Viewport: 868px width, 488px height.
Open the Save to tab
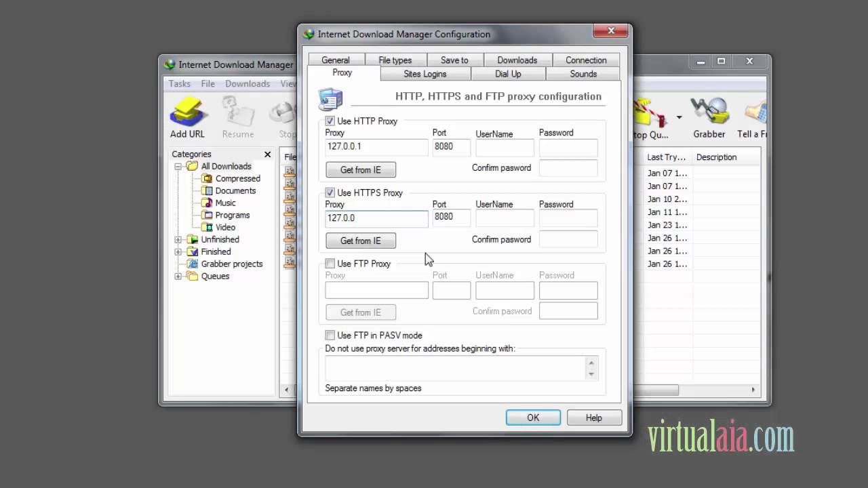454,60
